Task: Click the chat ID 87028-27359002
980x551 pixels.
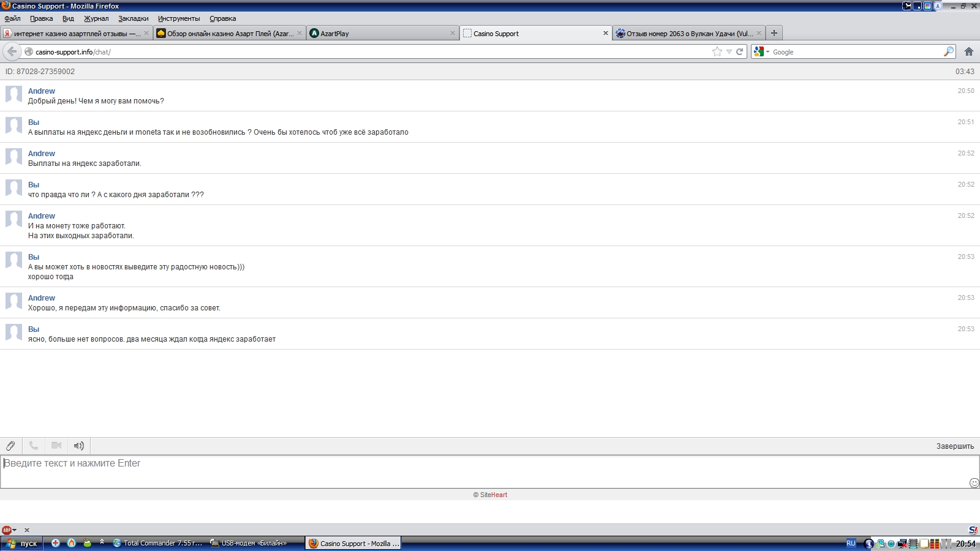Action: pos(40,72)
